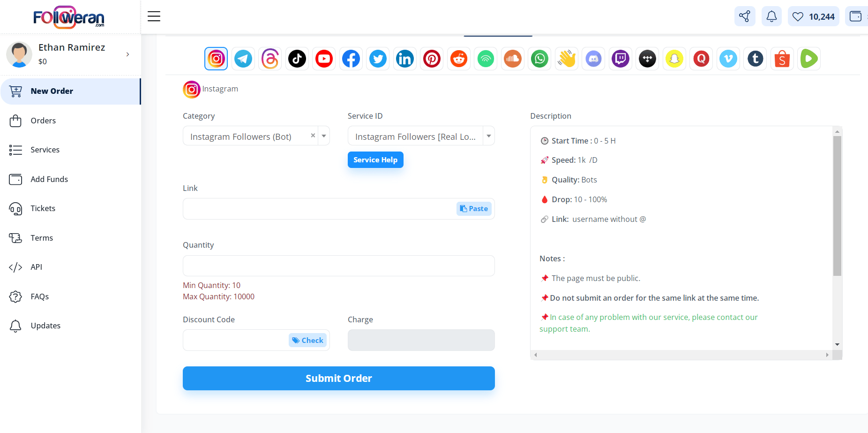Open the Category dropdown arrow
This screenshot has width=868, height=433.
click(x=324, y=136)
